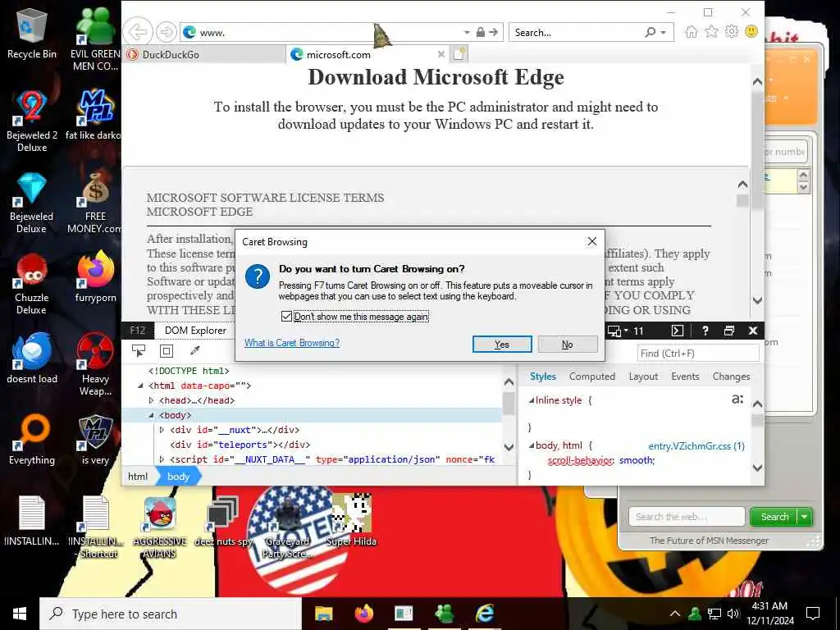Image resolution: width=840 pixels, height=630 pixels.
Task: Open the What is Caret Browsing link
Action: pyautogui.click(x=292, y=343)
